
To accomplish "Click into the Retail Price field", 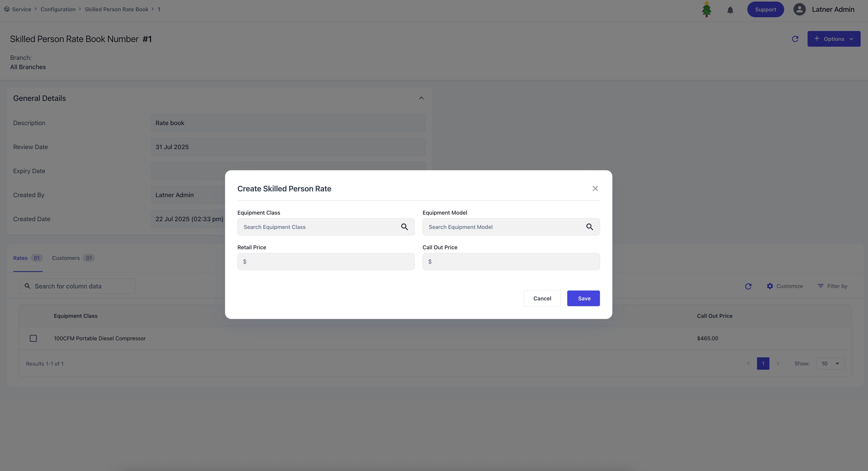I will tap(326, 261).
